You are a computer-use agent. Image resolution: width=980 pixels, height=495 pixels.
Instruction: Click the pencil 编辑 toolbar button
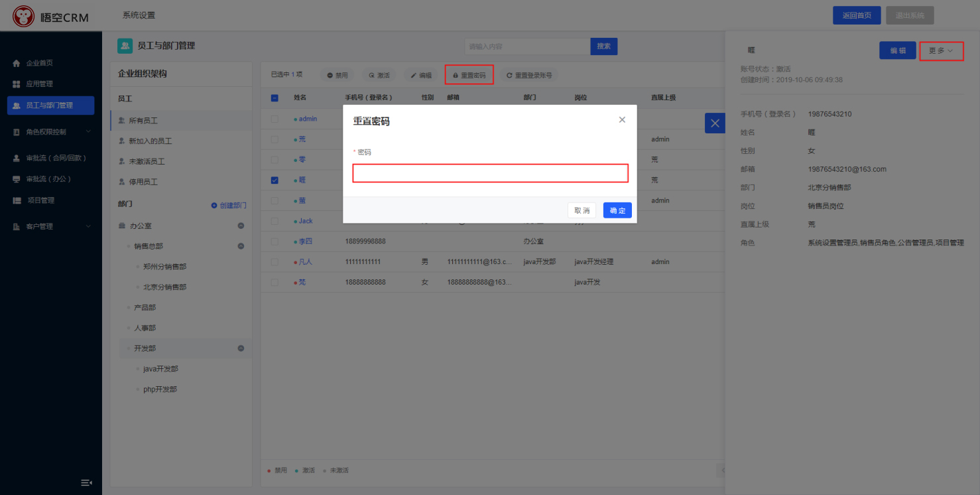point(421,76)
